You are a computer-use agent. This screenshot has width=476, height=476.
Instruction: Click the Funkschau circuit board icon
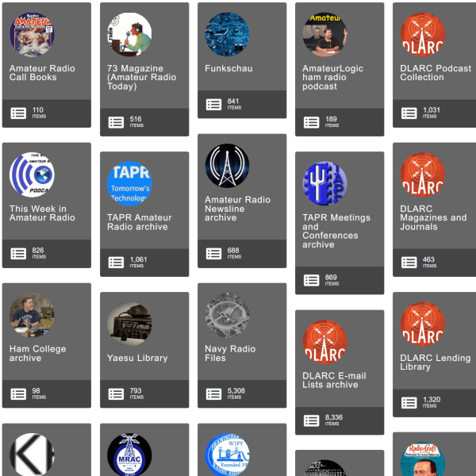click(228, 34)
